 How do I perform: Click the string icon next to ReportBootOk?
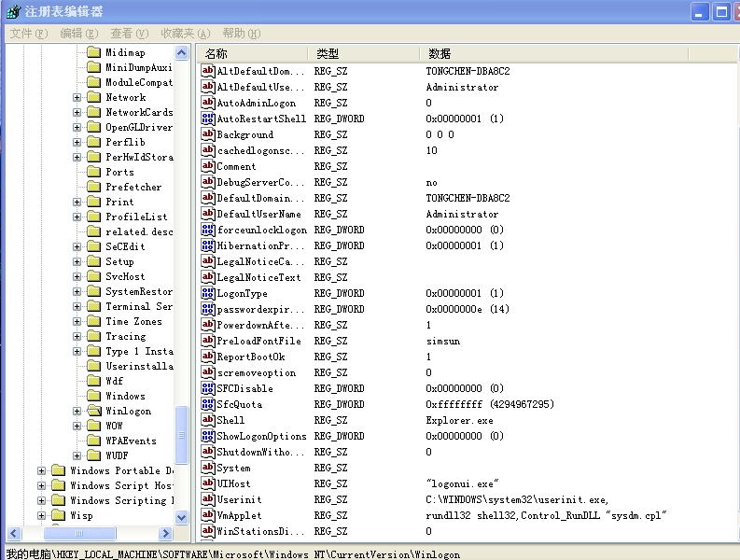(208, 357)
